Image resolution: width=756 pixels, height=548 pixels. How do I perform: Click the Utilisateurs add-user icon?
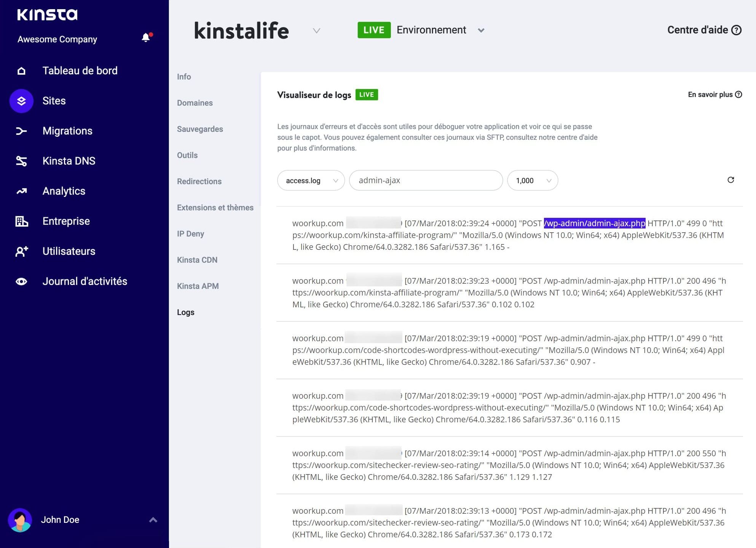[x=22, y=251]
